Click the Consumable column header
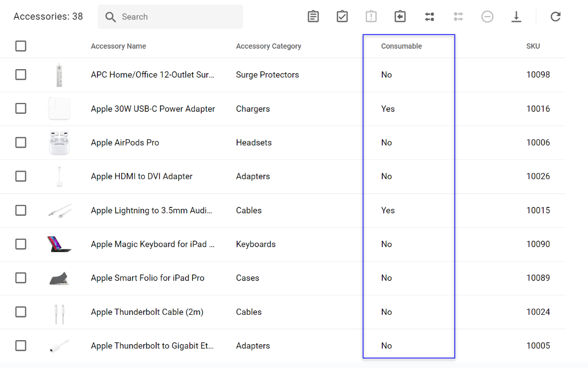 tap(401, 46)
